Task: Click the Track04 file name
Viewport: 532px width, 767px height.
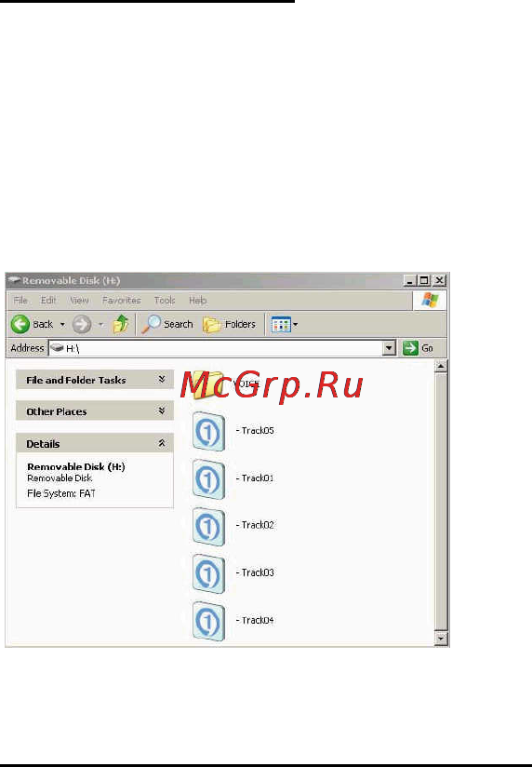Action: pyautogui.click(x=258, y=620)
